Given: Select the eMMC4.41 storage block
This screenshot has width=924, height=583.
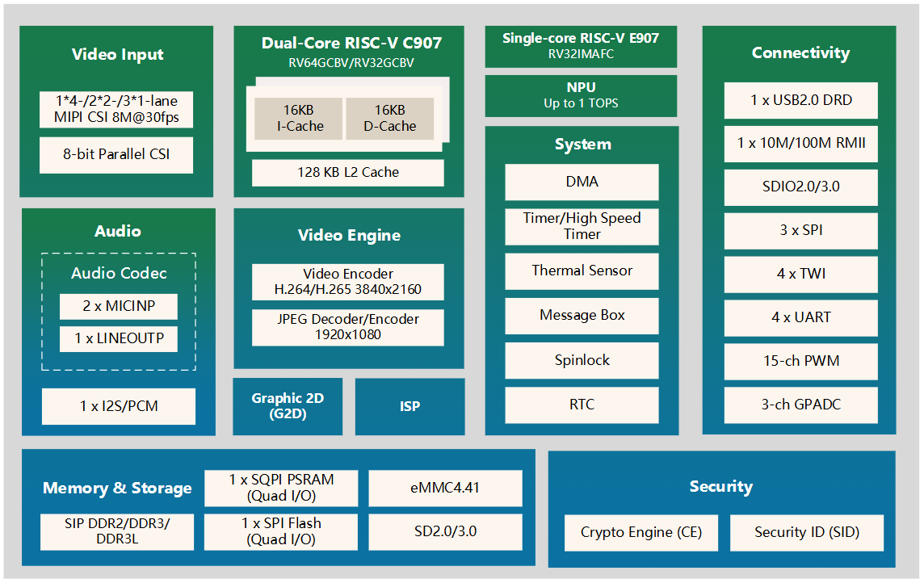Looking at the screenshot, I should coord(445,488).
